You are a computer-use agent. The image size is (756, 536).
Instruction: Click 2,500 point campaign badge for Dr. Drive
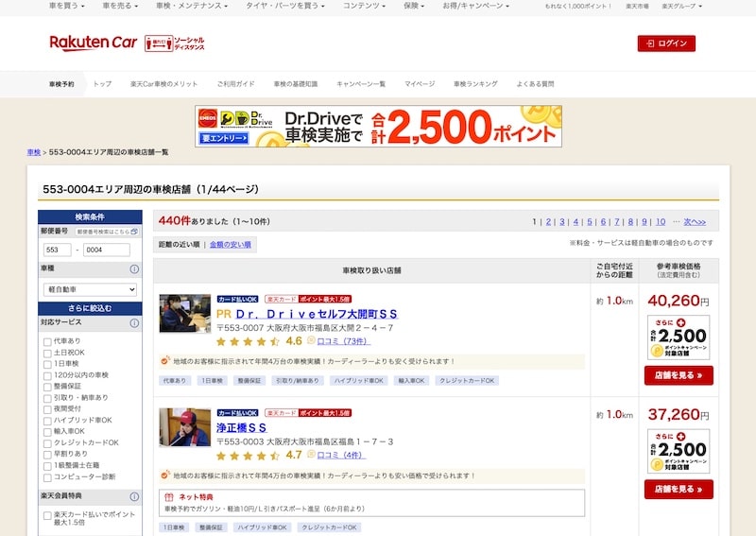coord(679,337)
